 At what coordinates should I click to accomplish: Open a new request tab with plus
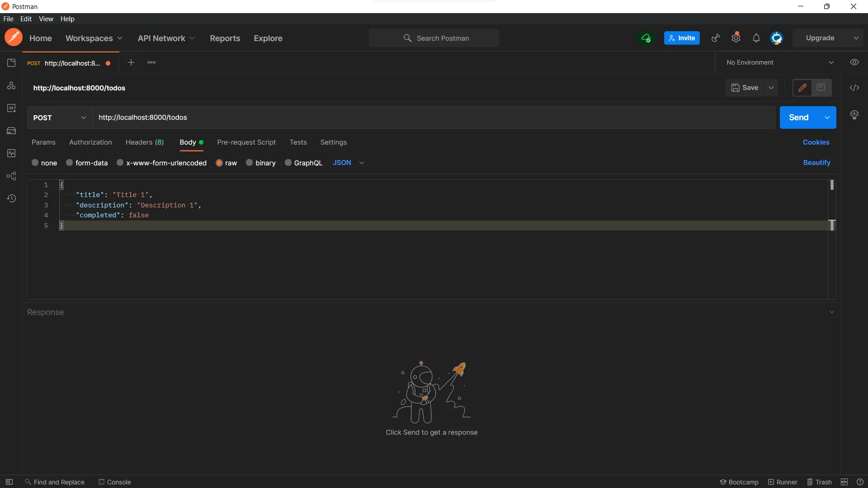131,62
